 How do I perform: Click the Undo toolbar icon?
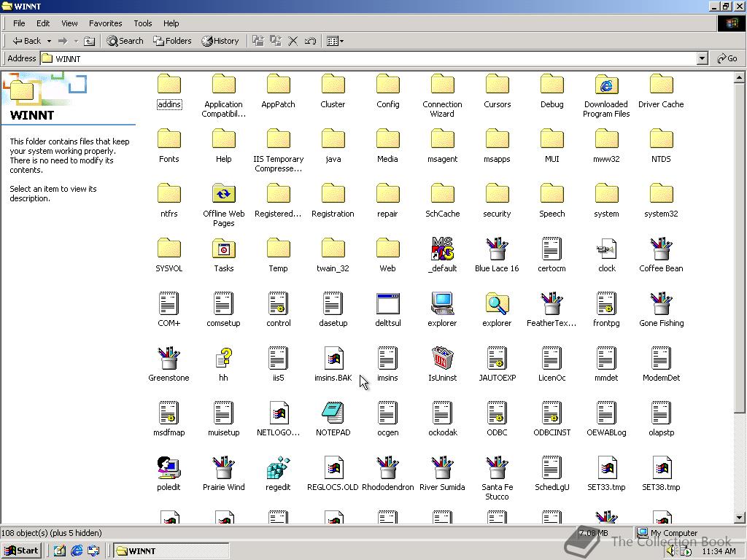pos(310,41)
